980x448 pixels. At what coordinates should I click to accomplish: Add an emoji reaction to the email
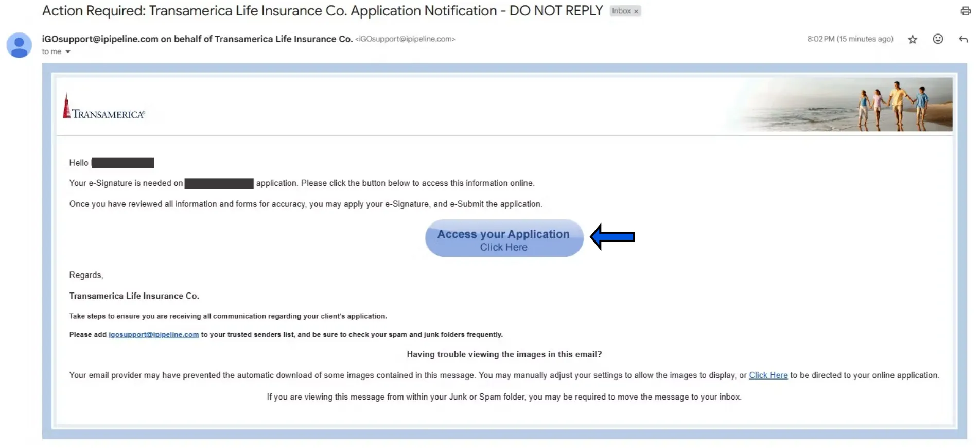(x=938, y=39)
